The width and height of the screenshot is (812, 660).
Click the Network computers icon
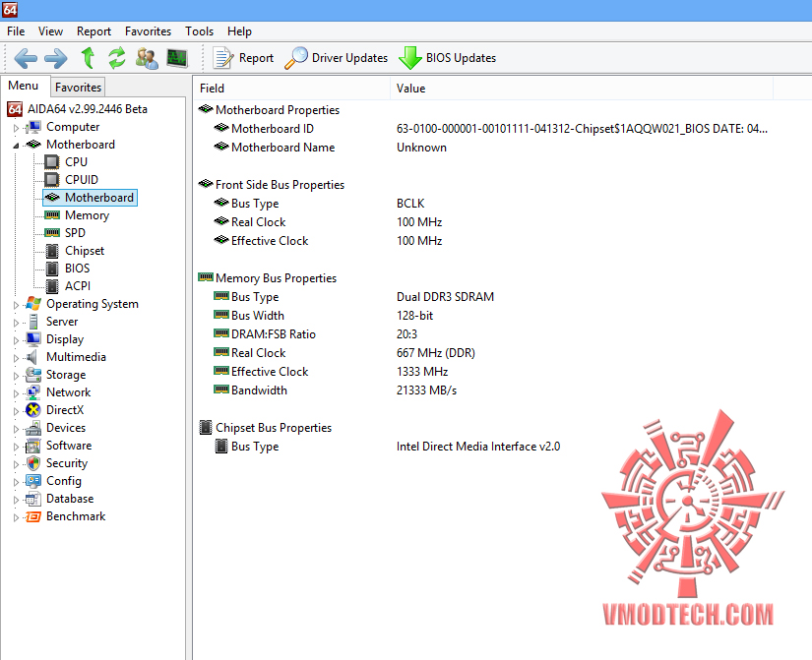(33, 392)
